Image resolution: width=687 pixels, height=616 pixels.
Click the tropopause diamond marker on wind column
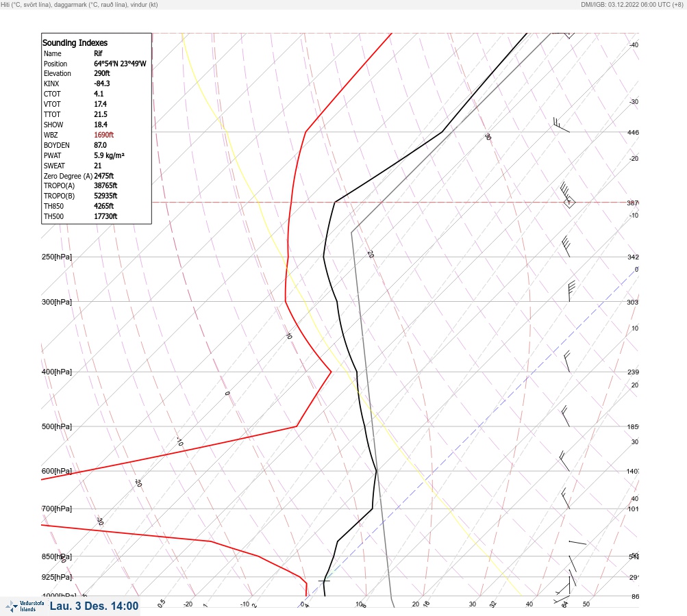click(x=569, y=203)
